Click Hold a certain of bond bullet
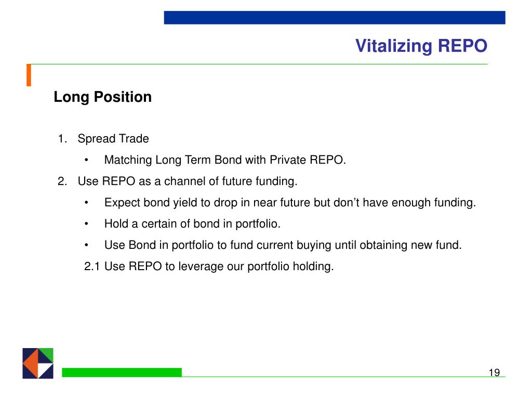This screenshot has width=532, height=399. (x=192, y=224)
